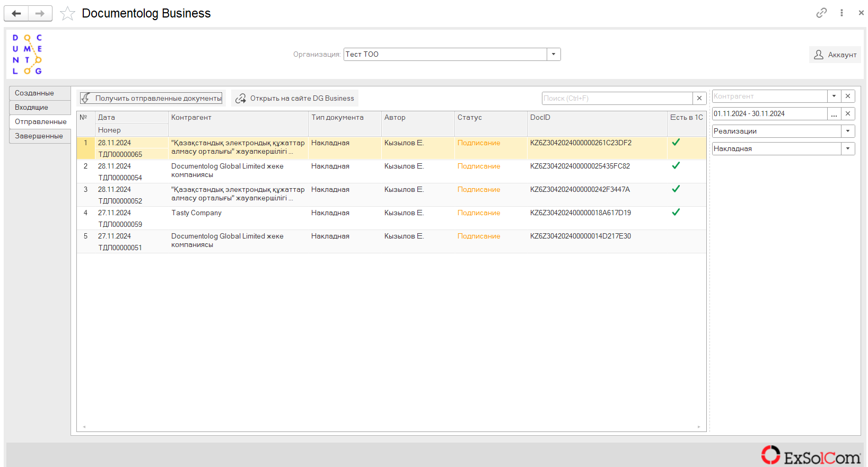Add page to favorites with star icon

[x=67, y=13]
